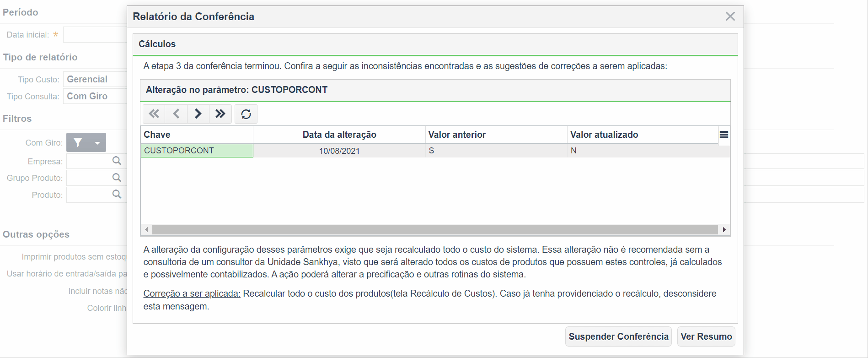The height and width of the screenshot is (358, 868).
Task: Expand the Com Giro filter dropdown arrow
Action: pyautogui.click(x=97, y=142)
